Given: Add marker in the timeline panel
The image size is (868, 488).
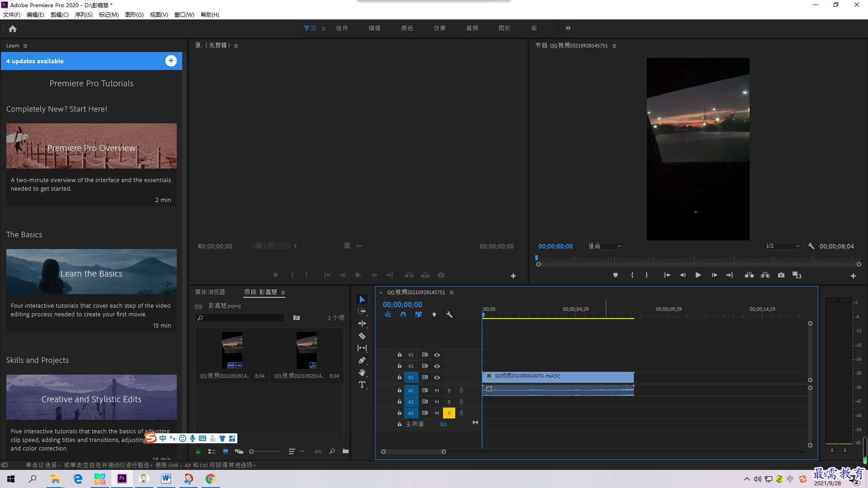Looking at the screenshot, I should 434,314.
